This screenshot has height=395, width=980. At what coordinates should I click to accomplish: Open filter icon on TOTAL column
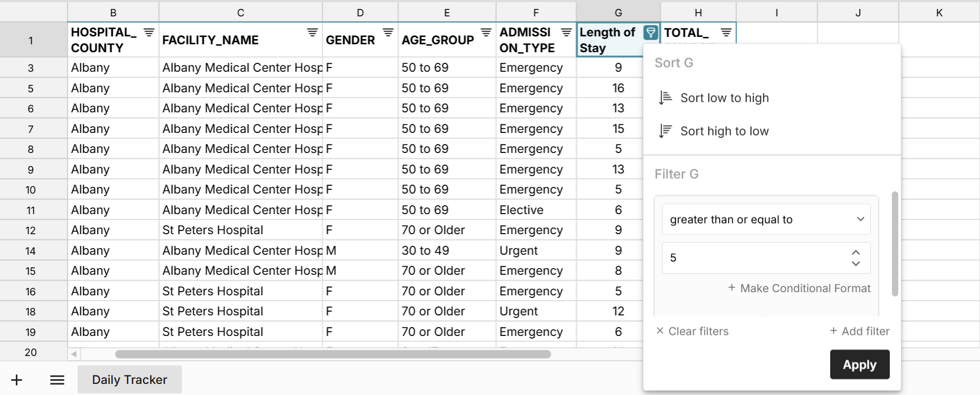(x=726, y=33)
